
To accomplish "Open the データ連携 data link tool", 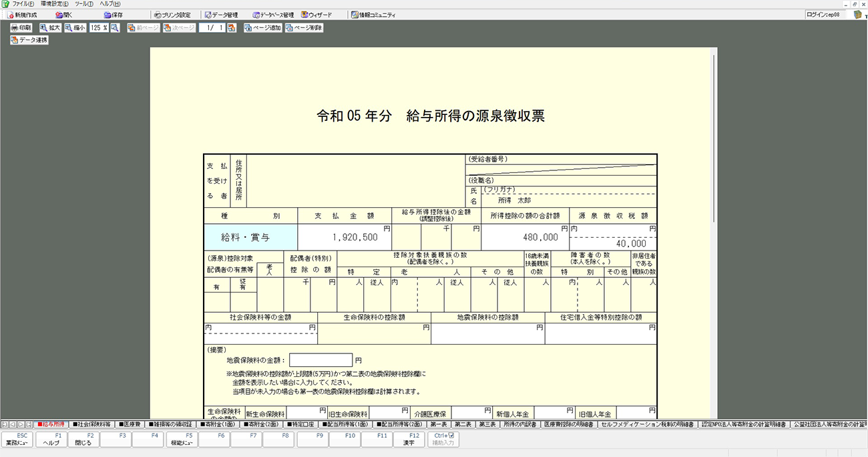I will point(29,40).
